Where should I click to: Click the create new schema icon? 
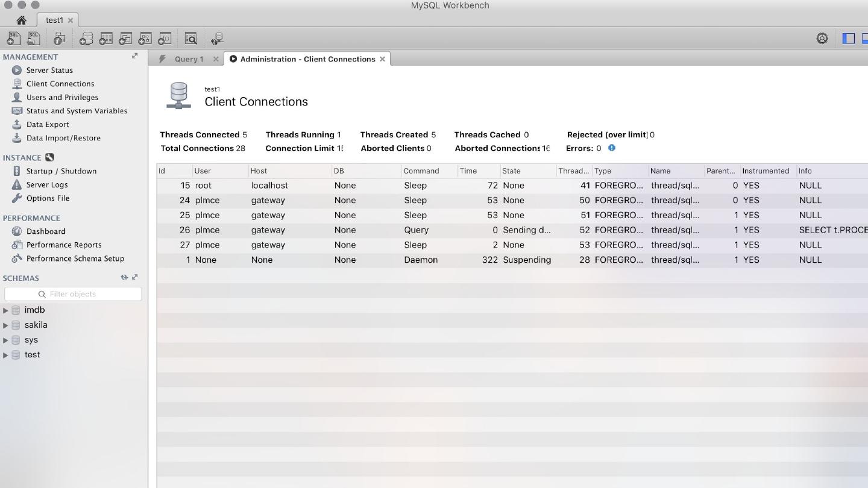click(x=86, y=39)
